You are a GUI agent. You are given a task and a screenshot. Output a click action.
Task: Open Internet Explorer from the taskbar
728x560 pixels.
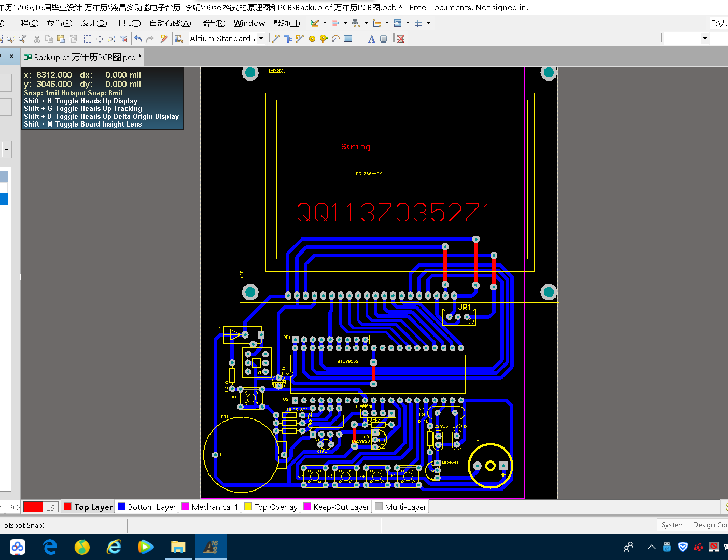click(x=114, y=547)
